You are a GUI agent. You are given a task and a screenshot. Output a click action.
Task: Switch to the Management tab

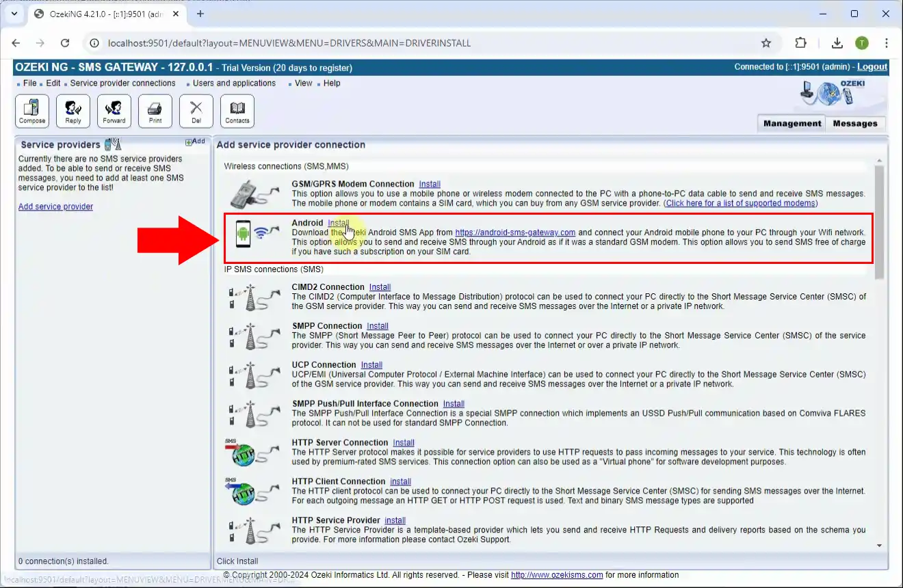coord(792,123)
